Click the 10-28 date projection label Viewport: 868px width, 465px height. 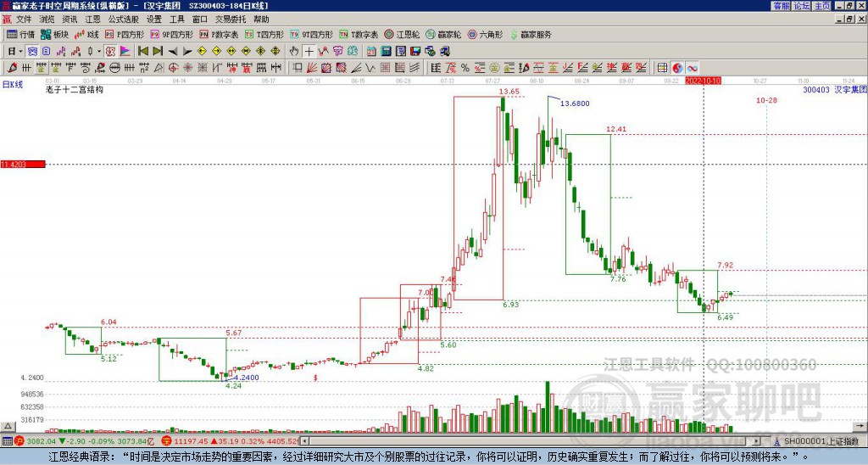point(766,100)
